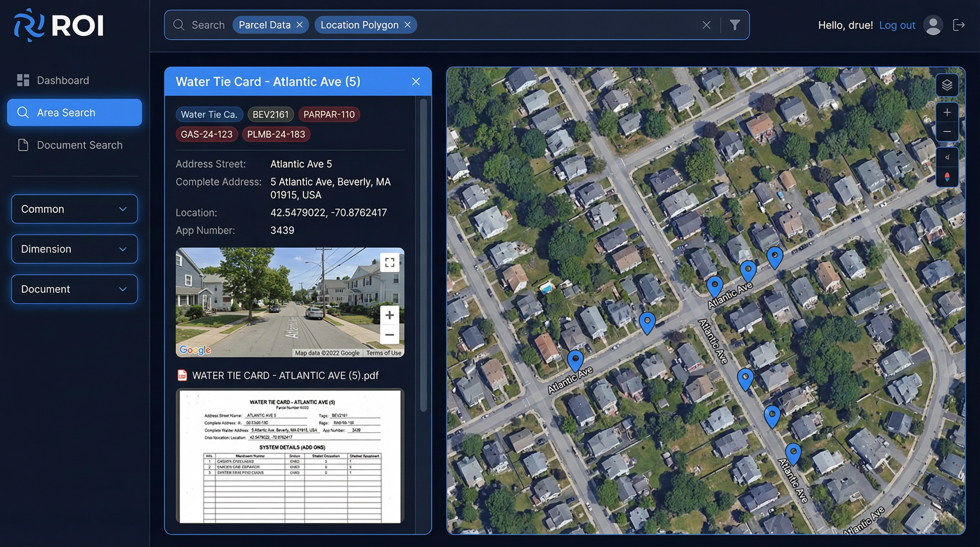The height and width of the screenshot is (547, 980).
Task: Expand the Common filter section
Action: 74,209
